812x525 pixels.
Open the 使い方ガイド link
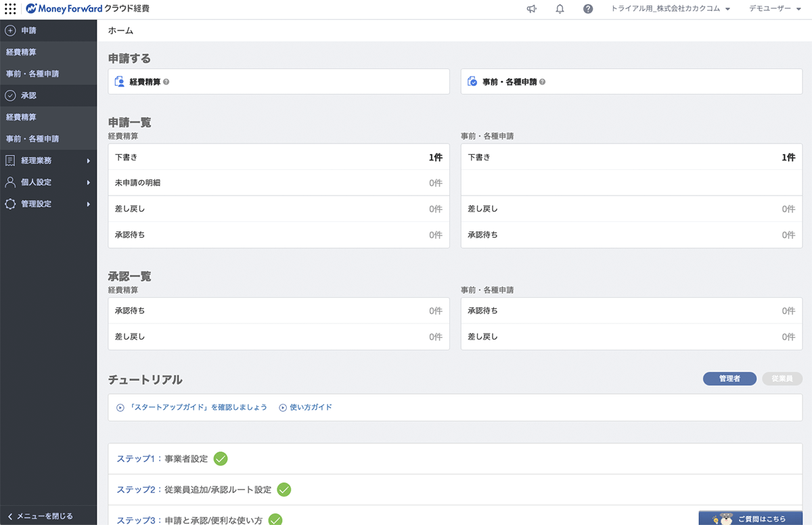tap(311, 408)
